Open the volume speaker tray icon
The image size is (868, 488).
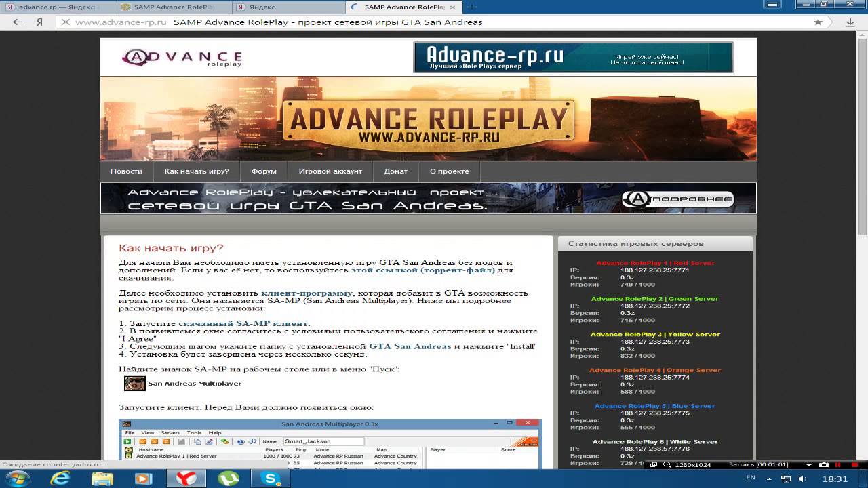(803, 479)
